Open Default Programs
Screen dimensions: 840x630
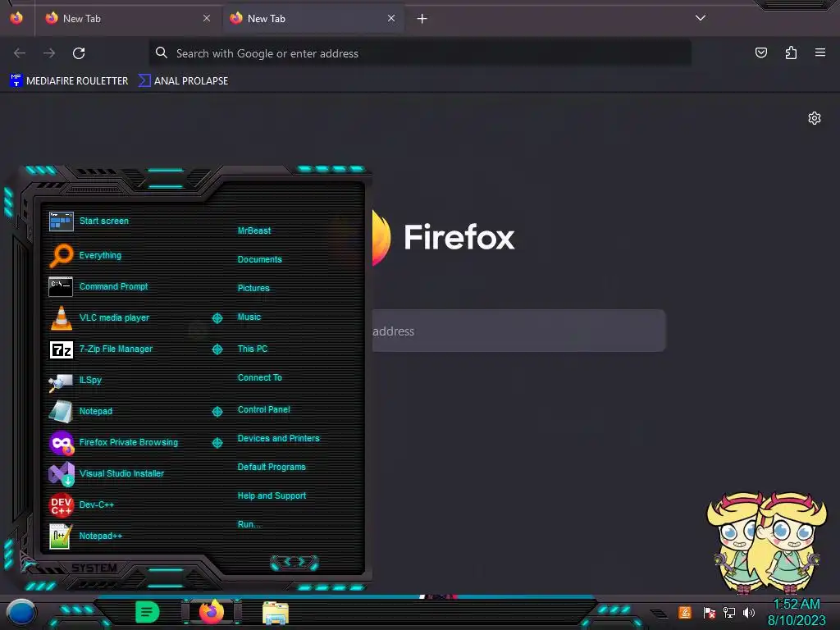pyautogui.click(x=272, y=467)
